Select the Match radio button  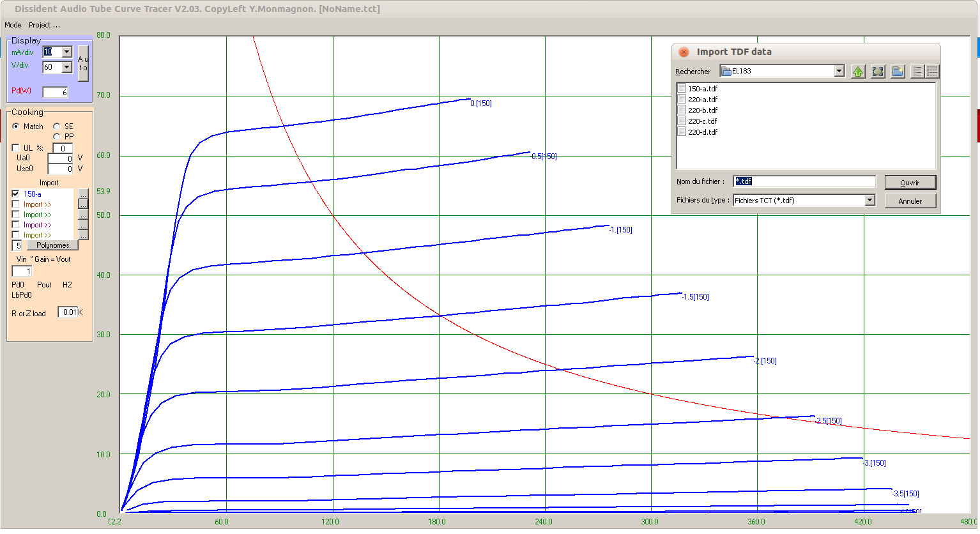click(x=16, y=126)
